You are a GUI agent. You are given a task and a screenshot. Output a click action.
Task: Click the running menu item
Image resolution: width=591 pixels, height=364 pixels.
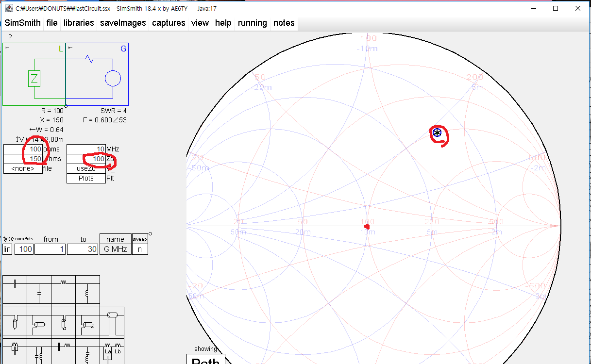pos(253,23)
